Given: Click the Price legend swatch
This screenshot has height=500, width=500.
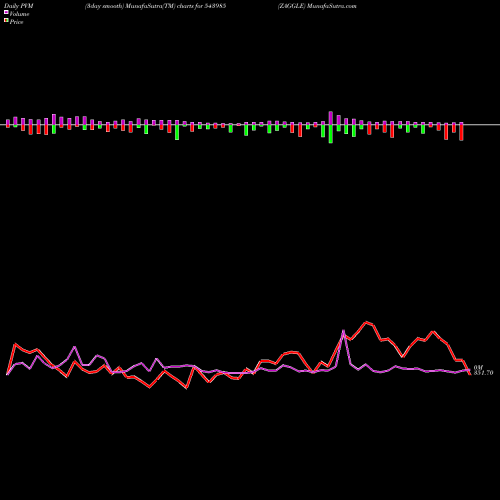Looking at the screenshot, I should (x=6, y=20).
